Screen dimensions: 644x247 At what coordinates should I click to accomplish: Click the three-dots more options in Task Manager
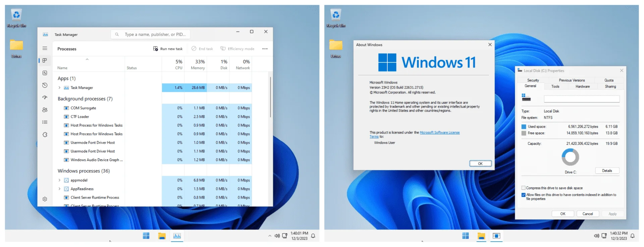265,49
